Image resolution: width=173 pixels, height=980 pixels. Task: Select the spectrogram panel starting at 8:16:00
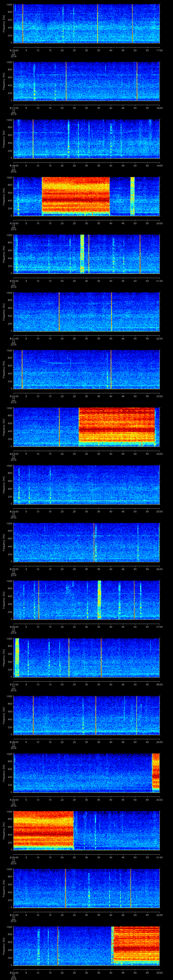tap(87, 24)
